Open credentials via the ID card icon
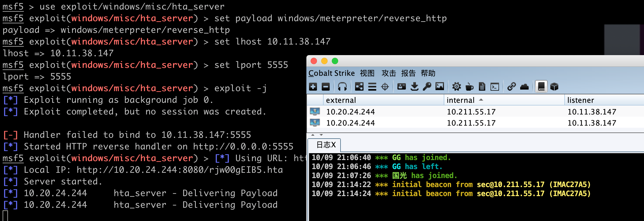 402,86
